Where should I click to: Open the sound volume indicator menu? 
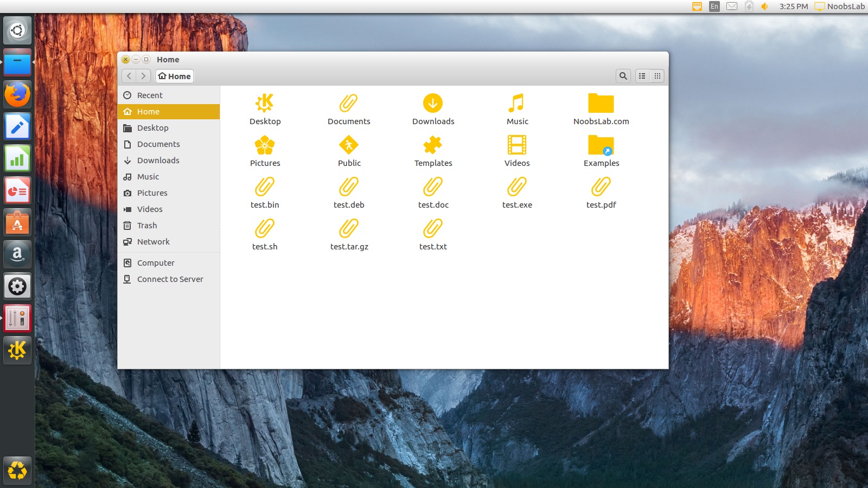(x=764, y=7)
